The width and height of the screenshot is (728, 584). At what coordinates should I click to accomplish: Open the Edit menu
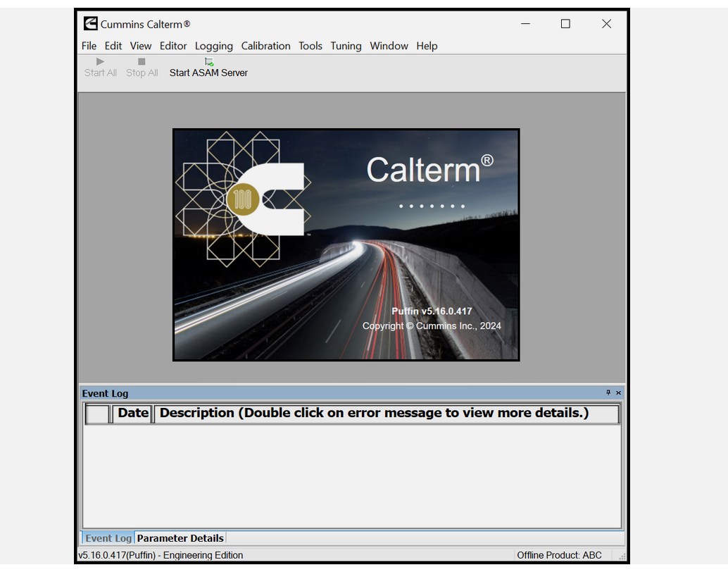tap(113, 46)
